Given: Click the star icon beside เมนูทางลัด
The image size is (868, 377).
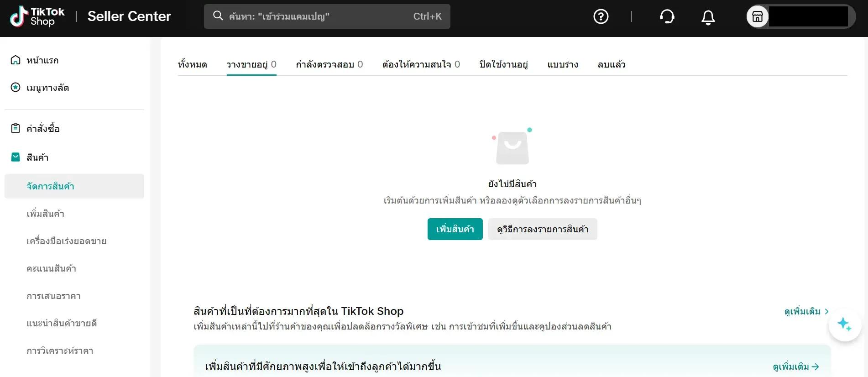Looking at the screenshot, I should pos(16,87).
